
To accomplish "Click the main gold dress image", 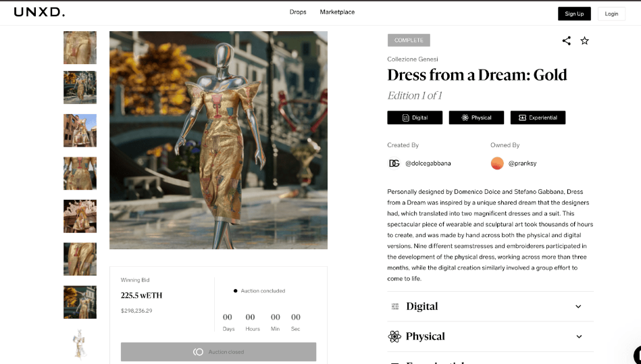I will point(218,140).
